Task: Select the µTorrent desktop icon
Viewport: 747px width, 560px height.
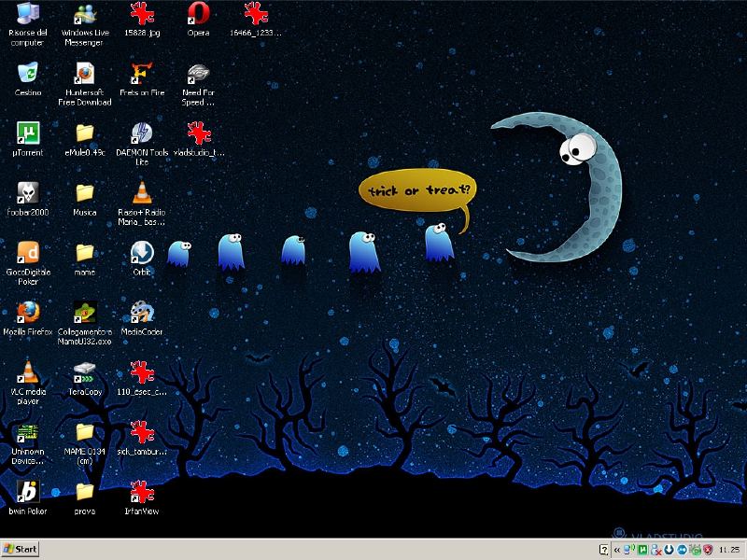Action: click(x=28, y=133)
